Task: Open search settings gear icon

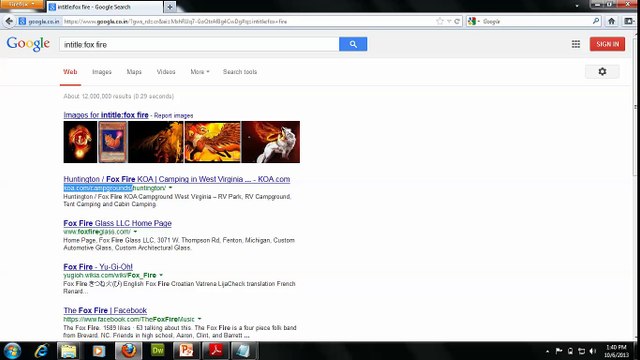Action: point(602,71)
